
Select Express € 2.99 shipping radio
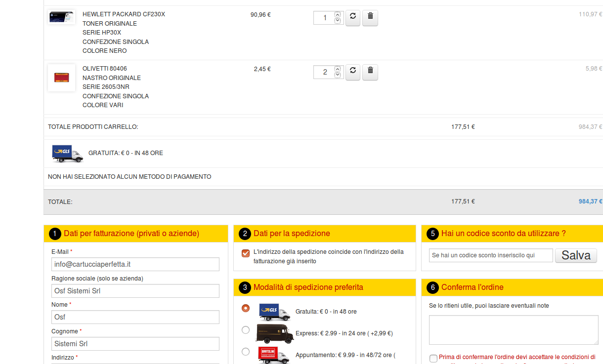[246, 330]
